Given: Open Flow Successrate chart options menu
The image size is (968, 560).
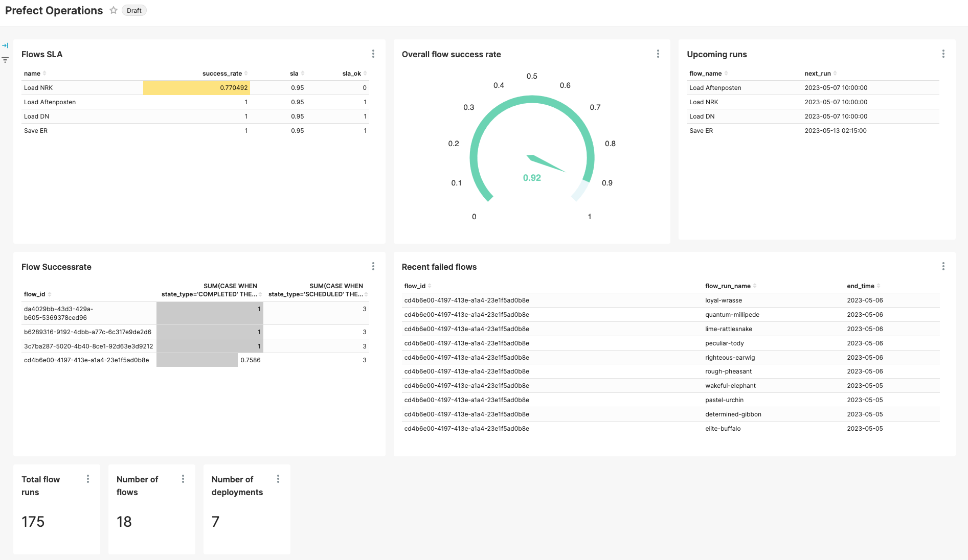Looking at the screenshot, I should point(373,266).
